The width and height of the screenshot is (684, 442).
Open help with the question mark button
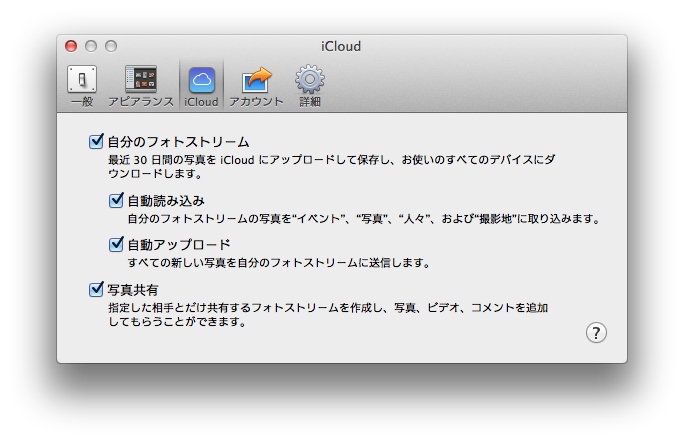tap(596, 333)
